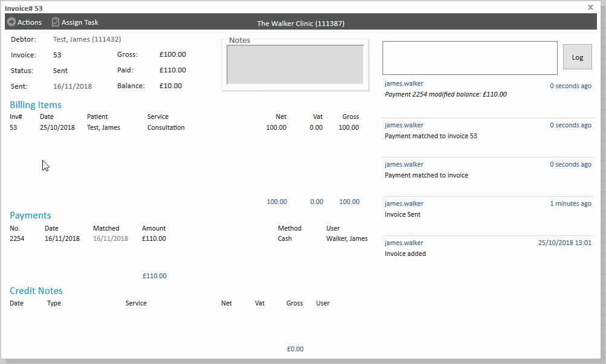Click the sent date 16/11/2018
Viewport: 606px width, 364px height.
click(x=73, y=86)
